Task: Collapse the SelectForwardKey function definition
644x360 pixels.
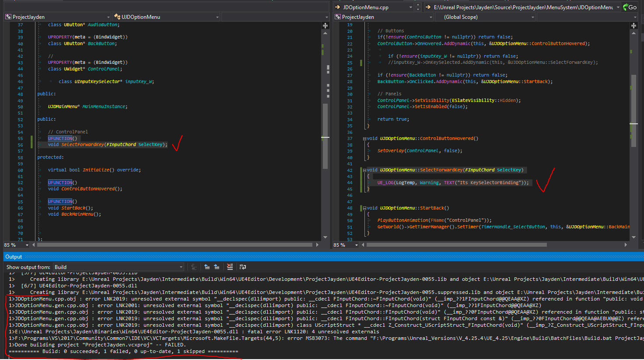Action: point(364,170)
